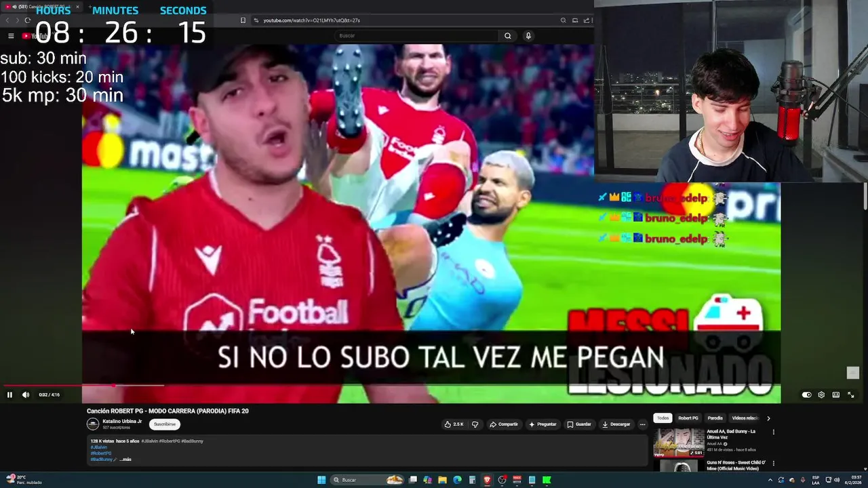Open the Brave browser taskbar icon
Screen dimensions: 868x488
click(x=487, y=480)
